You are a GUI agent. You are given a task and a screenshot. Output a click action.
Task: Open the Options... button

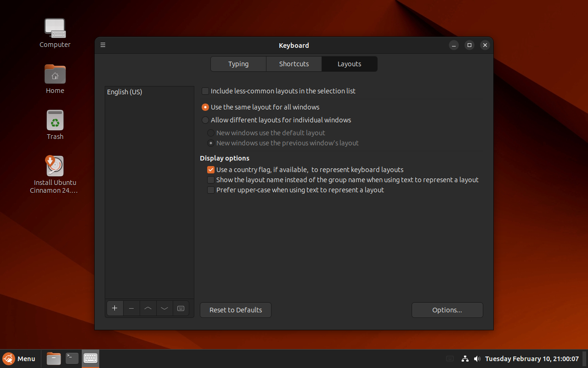pyautogui.click(x=447, y=310)
